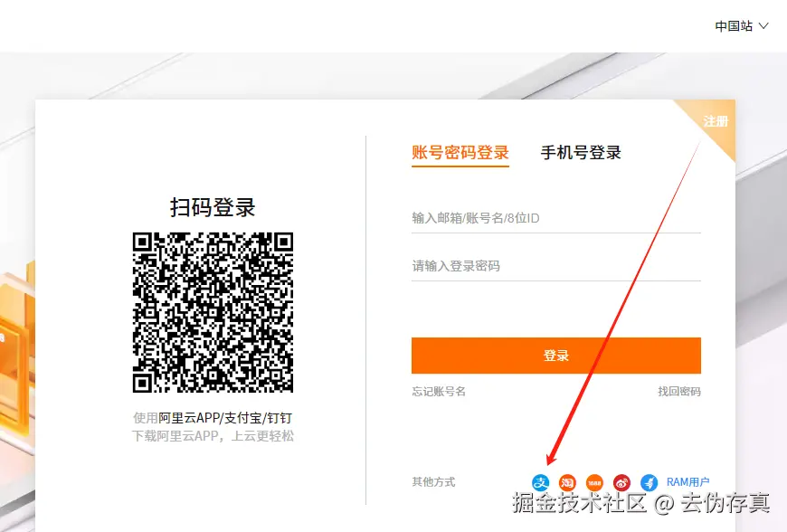
Task: Open the 中国站 site dropdown
Action: coord(742,26)
